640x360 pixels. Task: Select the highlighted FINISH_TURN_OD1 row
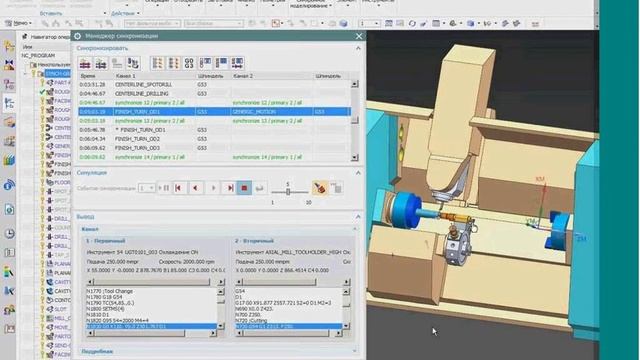pos(214,111)
